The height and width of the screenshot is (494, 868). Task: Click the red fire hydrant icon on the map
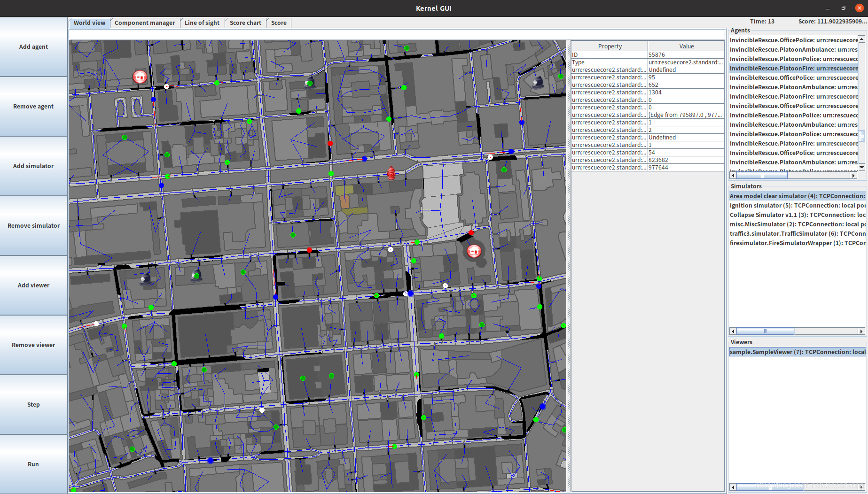tap(391, 173)
